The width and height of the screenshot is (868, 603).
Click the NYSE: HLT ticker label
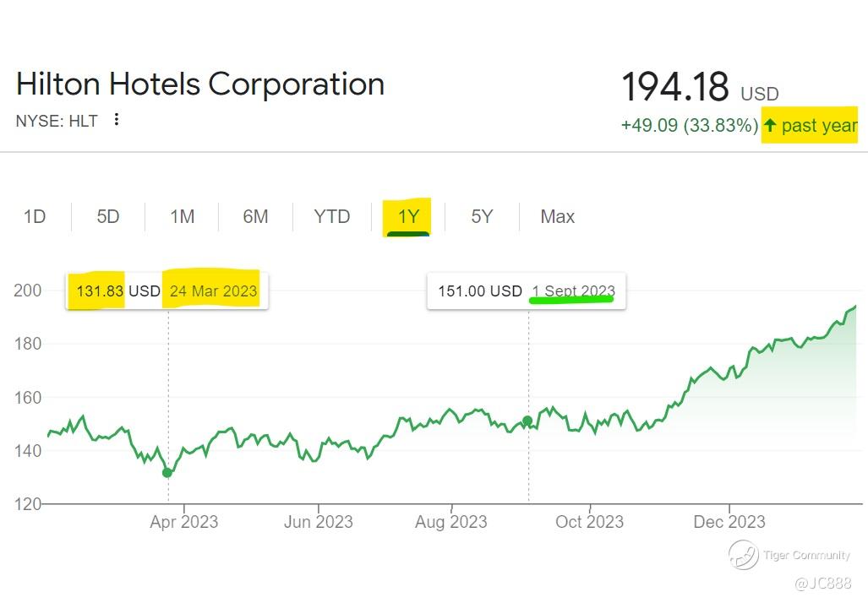click(57, 121)
